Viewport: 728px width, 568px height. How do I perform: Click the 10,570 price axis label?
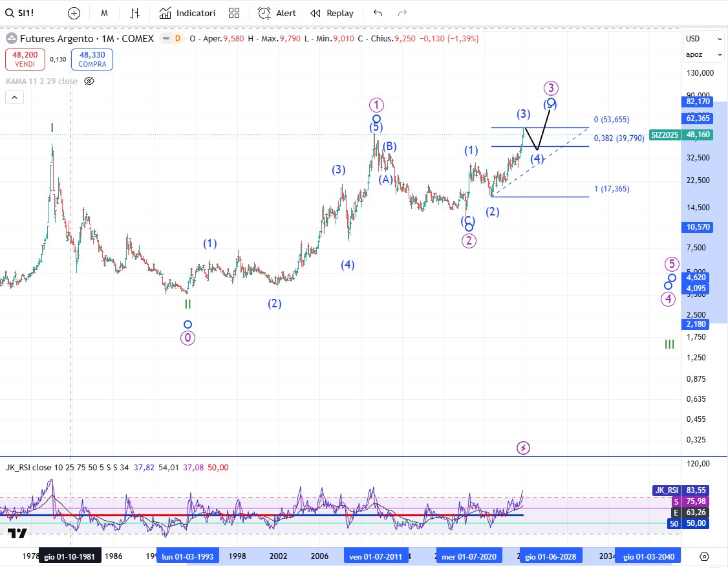coord(698,227)
